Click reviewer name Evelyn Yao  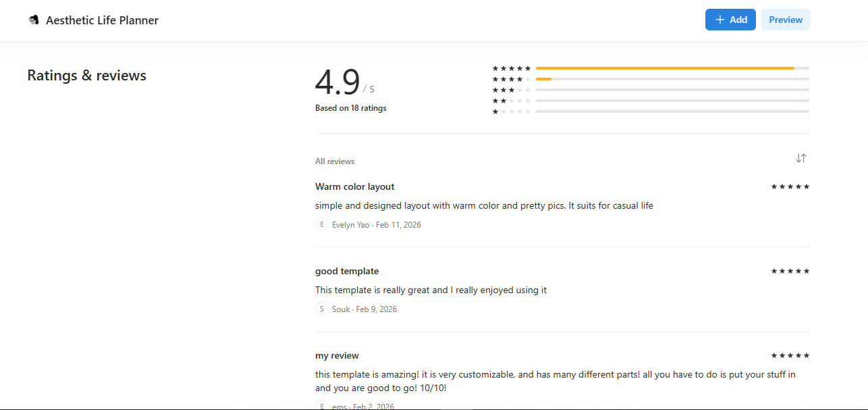pyautogui.click(x=350, y=225)
